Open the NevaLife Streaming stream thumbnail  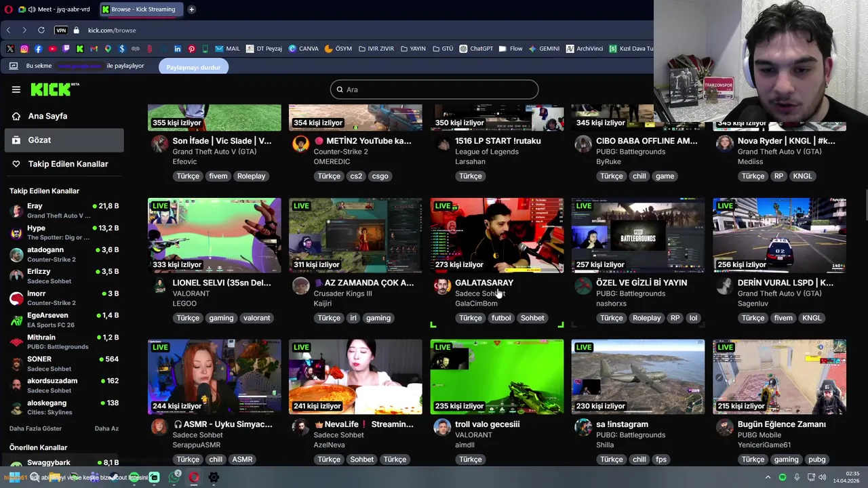[x=355, y=377]
